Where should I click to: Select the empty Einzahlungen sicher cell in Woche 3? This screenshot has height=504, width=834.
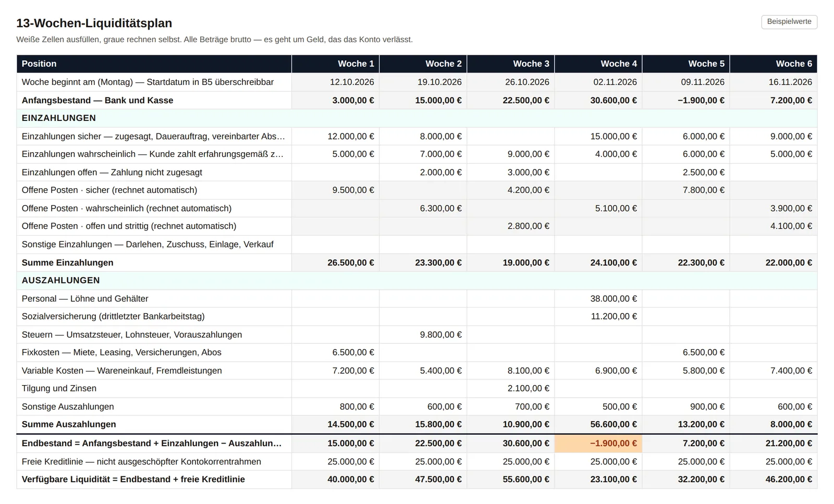(x=510, y=137)
